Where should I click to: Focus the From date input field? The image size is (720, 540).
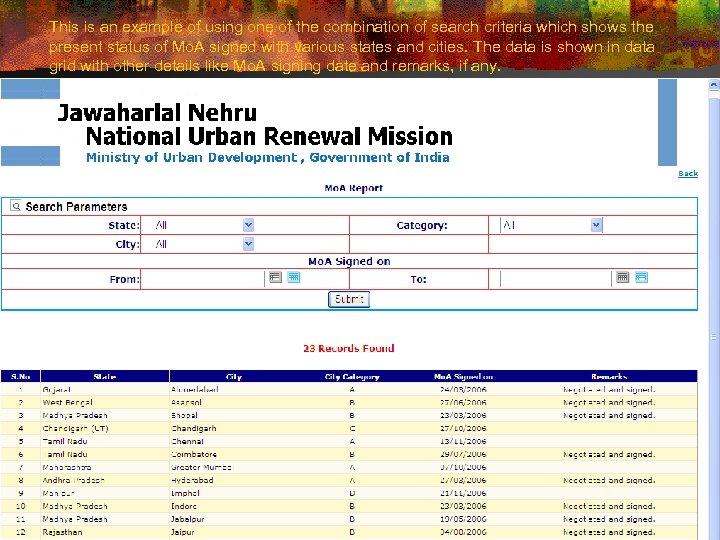click(203, 279)
